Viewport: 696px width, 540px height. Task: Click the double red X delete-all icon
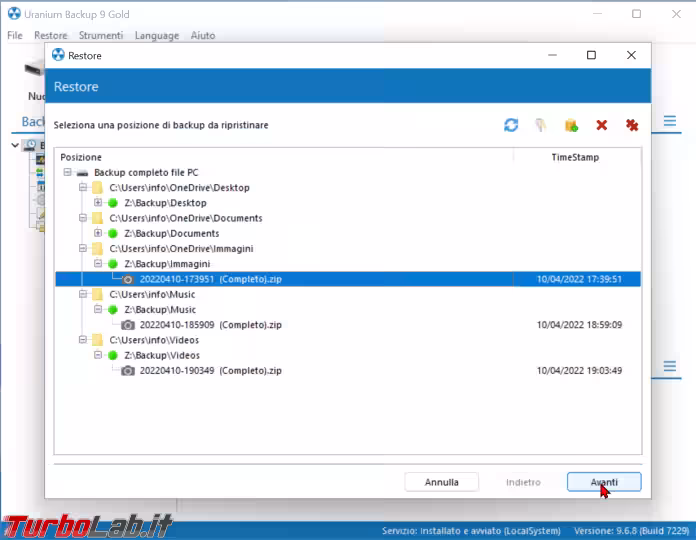point(632,125)
